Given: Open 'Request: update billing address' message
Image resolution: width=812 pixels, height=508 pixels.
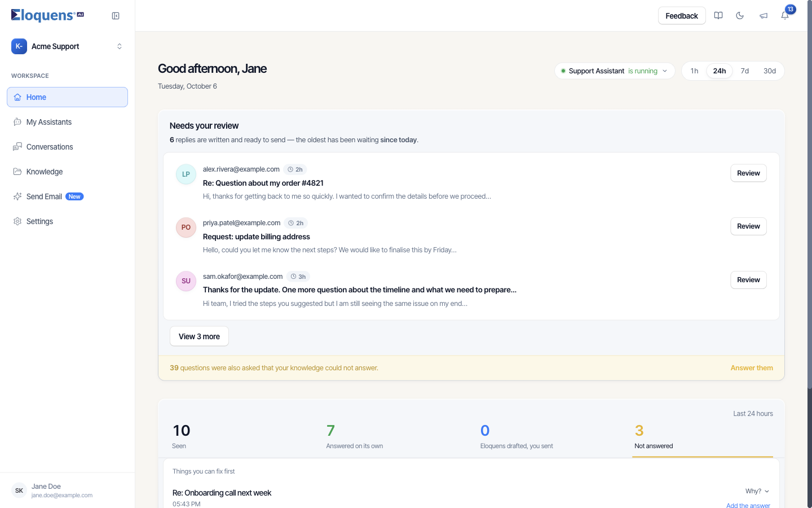Looking at the screenshot, I should click(x=257, y=237).
